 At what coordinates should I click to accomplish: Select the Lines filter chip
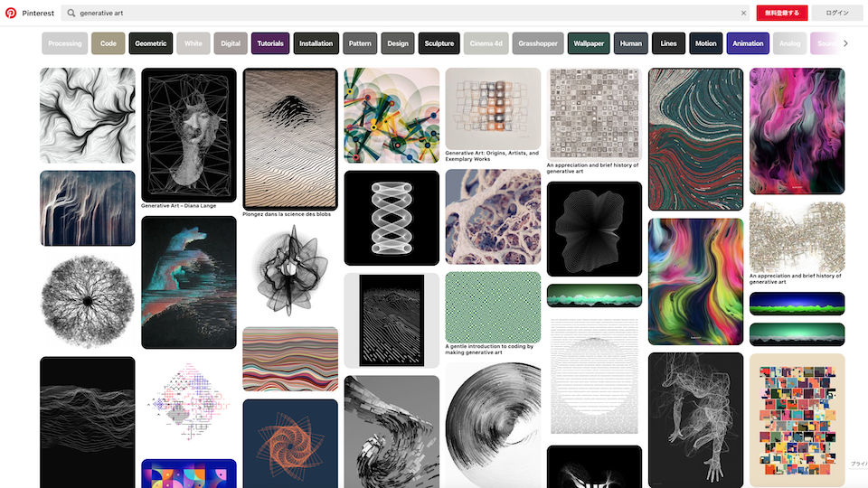pos(668,43)
